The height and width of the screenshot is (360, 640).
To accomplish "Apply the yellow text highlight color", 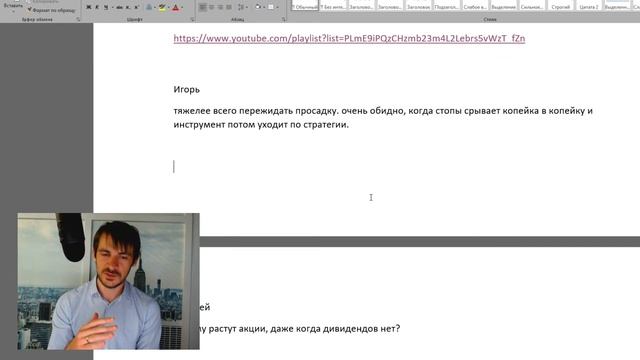I will pos(162,7).
